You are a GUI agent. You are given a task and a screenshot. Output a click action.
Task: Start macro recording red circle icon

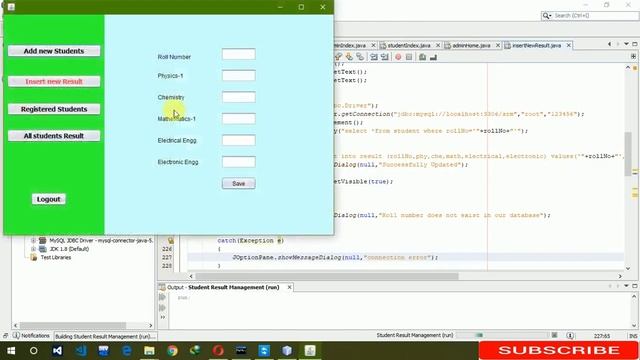tap(398, 57)
